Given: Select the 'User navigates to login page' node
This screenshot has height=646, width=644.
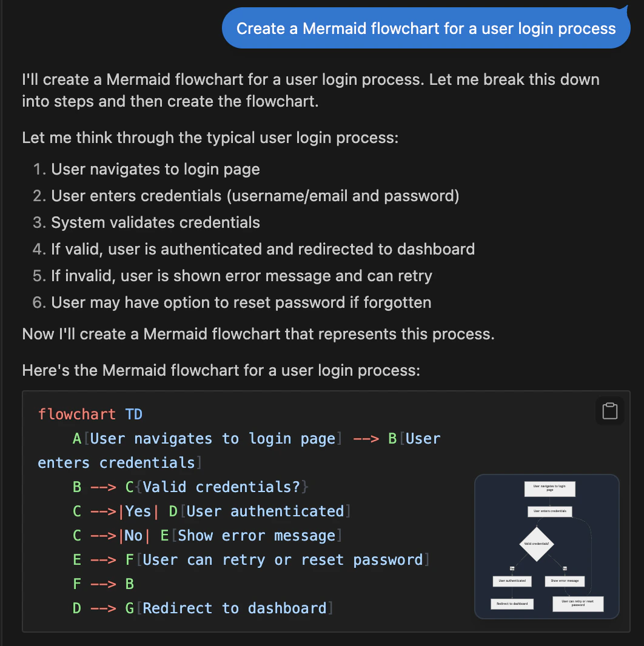Looking at the screenshot, I should coord(549,489).
